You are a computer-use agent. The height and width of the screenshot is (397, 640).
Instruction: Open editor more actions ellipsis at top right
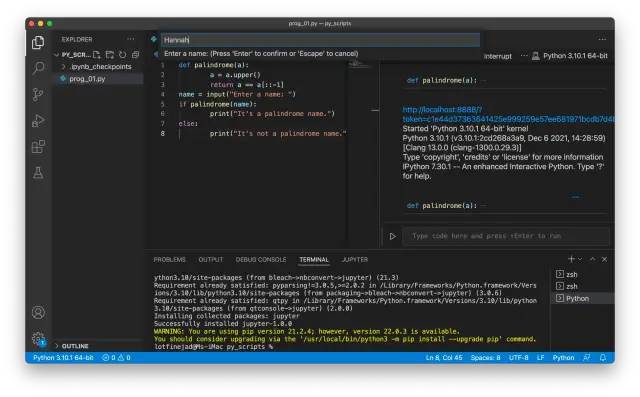(602, 40)
